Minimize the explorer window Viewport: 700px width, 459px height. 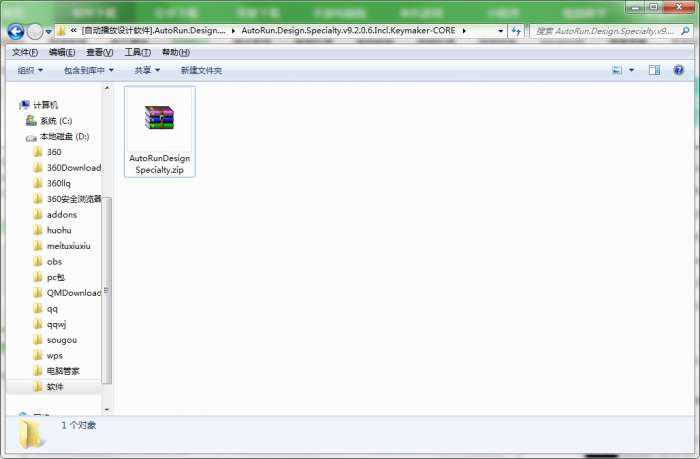point(635,7)
